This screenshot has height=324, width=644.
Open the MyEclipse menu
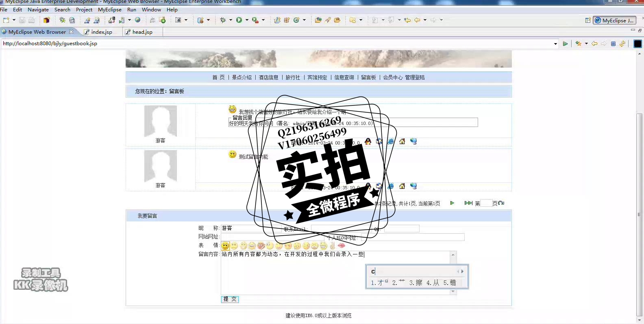tap(110, 9)
